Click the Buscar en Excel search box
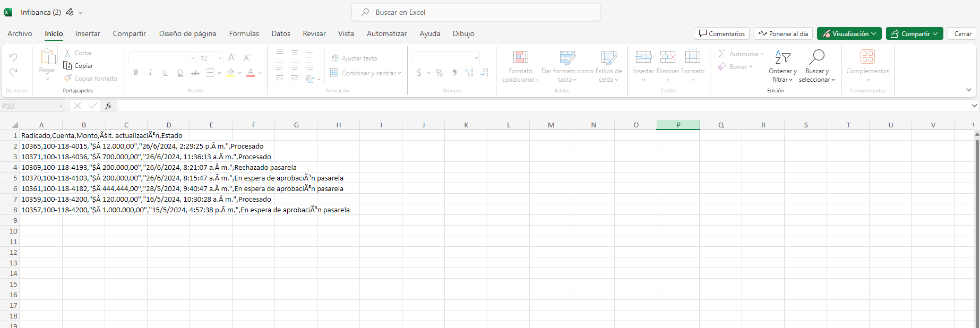The width and height of the screenshot is (980, 328). tap(476, 12)
